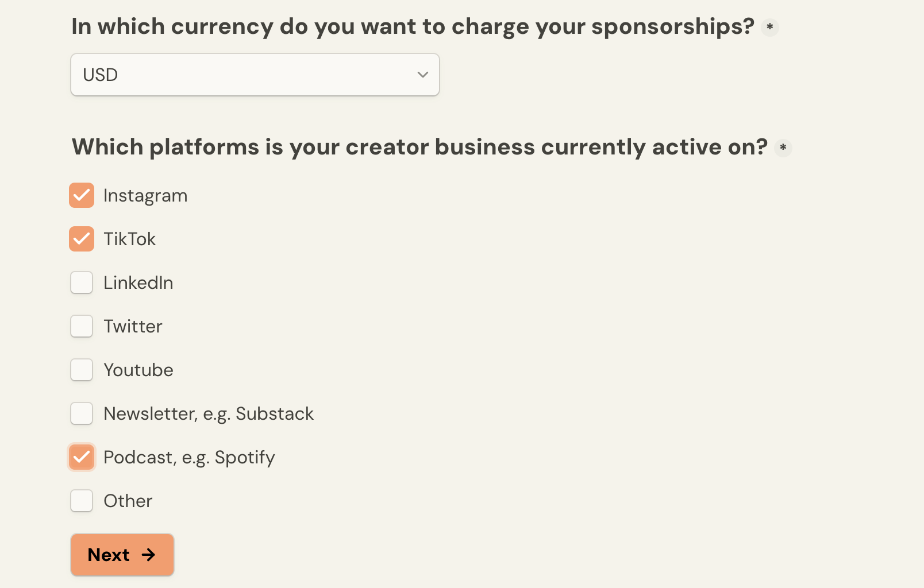
Task: Click the USD value inside the currency field
Action: point(100,74)
